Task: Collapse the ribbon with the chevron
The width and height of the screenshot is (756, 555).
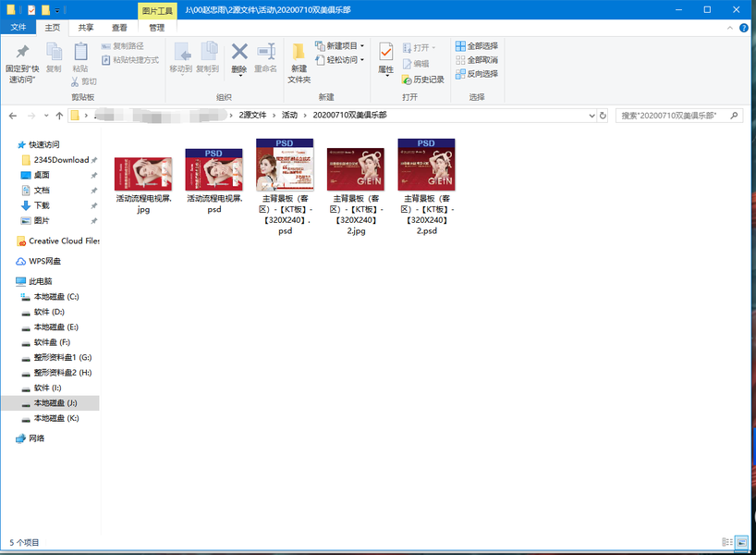Action: coord(730,28)
